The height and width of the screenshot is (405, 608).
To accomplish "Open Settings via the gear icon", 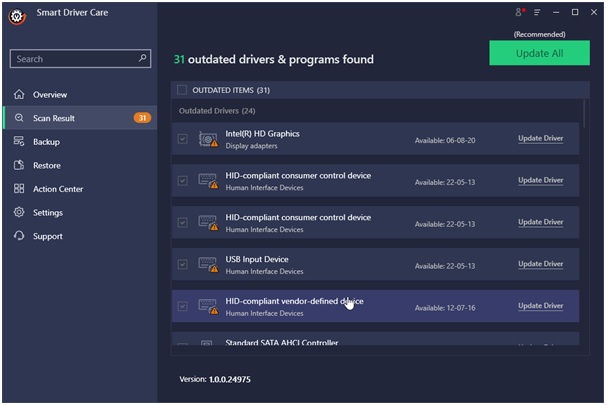I will coord(20,213).
